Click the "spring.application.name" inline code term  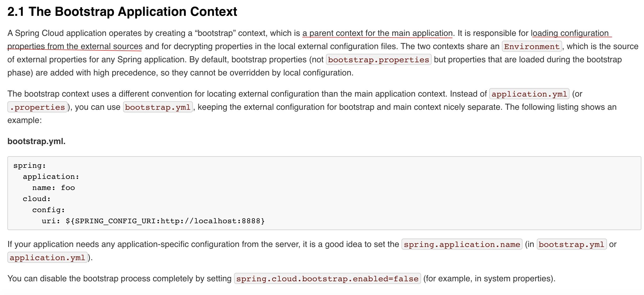(462, 245)
